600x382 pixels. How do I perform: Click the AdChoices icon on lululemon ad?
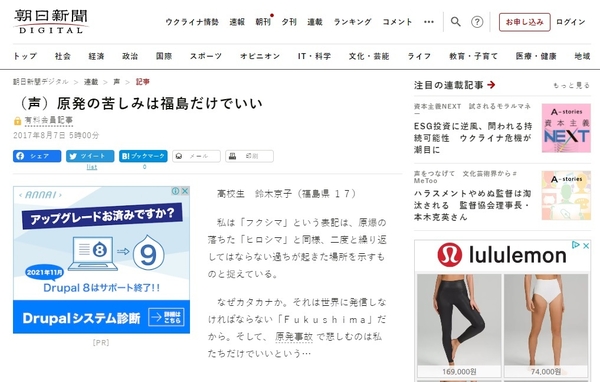[x=576, y=245]
